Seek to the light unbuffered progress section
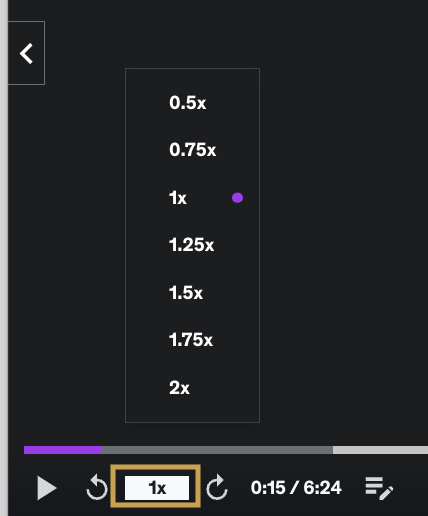This screenshot has height=516, width=428. [x=380, y=450]
